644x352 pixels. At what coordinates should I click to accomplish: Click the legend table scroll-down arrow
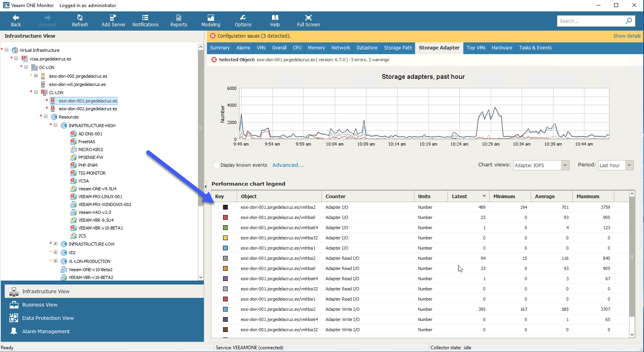[632, 334]
